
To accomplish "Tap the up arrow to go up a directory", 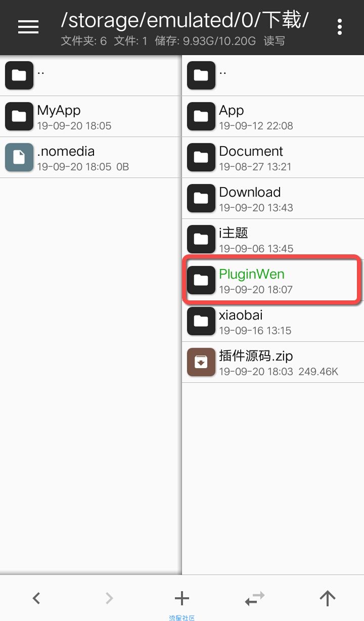I will point(328,599).
